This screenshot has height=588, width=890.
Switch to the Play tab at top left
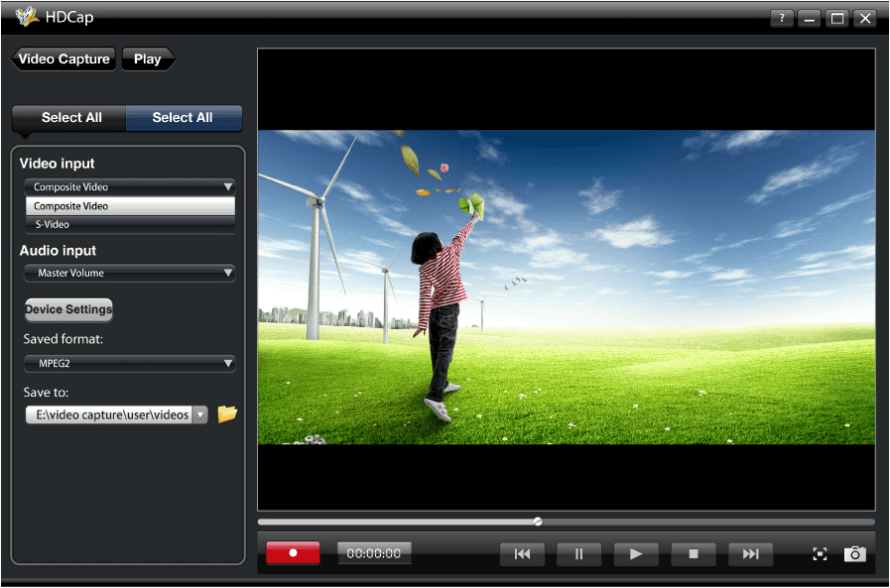click(x=147, y=59)
